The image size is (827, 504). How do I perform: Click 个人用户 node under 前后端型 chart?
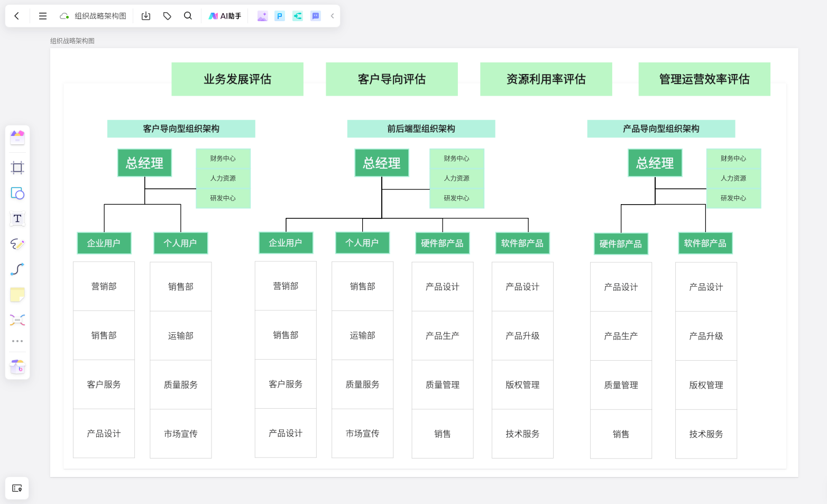[363, 243]
